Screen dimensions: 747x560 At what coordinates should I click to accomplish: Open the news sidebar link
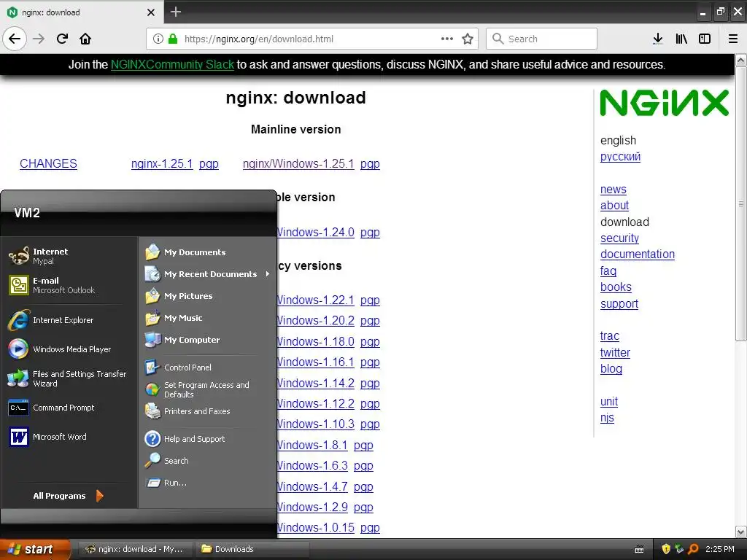click(613, 189)
